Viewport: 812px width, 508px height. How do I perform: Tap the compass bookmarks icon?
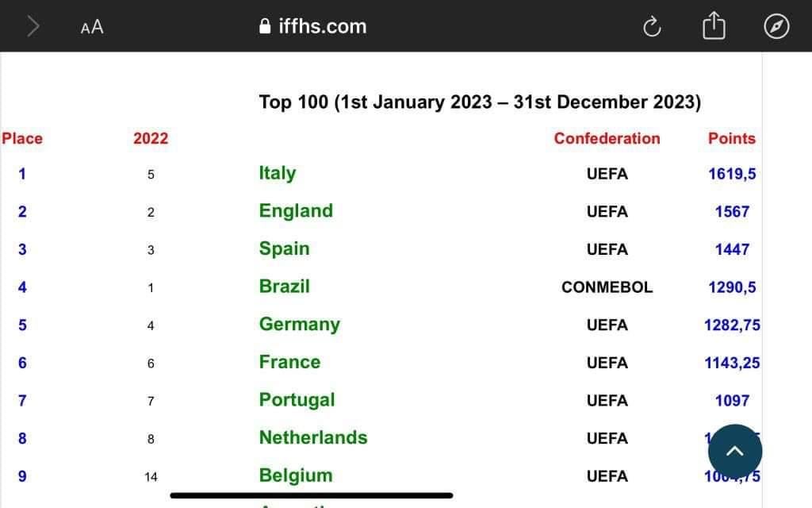click(x=776, y=26)
